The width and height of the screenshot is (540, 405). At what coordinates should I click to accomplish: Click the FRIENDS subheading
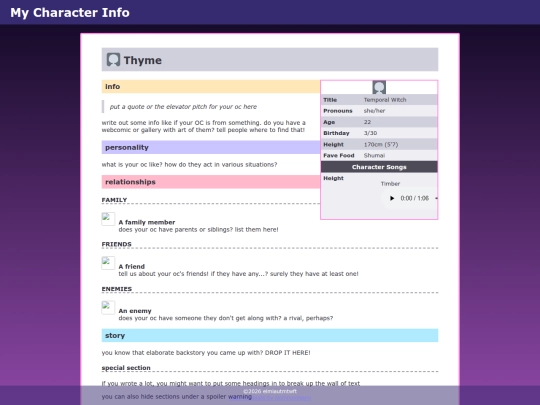[x=116, y=244]
